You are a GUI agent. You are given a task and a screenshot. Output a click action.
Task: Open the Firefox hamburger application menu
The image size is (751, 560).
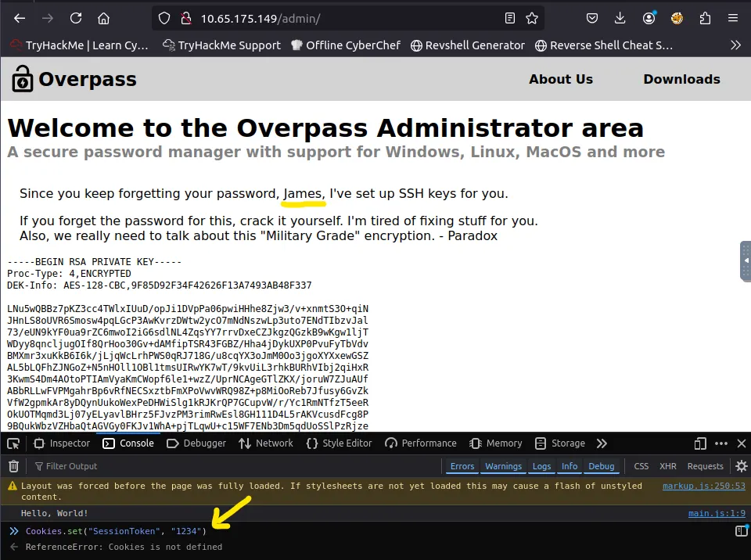733,18
